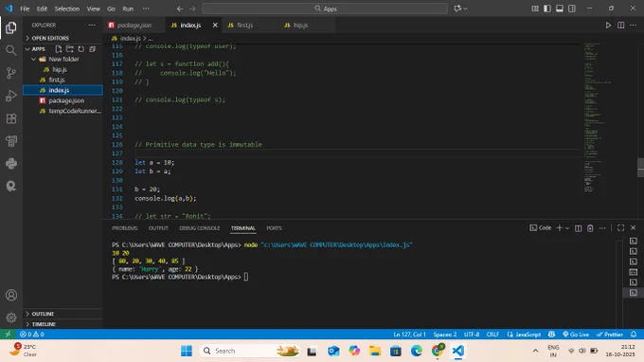Refresh the Explorer file tree
The width and height of the screenshot is (644, 362).
click(80, 49)
